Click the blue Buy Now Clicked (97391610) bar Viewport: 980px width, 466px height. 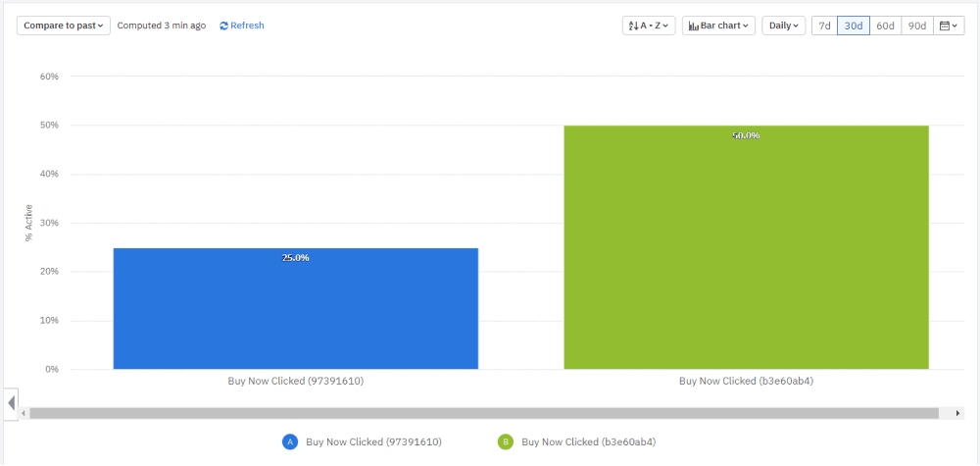(x=296, y=308)
